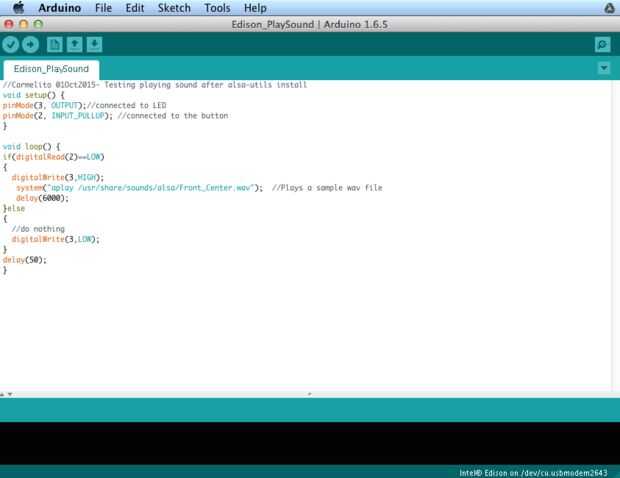Image resolution: width=620 pixels, height=478 pixels.
Task: Select the Edison_PlaySound tab
Action: [x=51, y=69]
